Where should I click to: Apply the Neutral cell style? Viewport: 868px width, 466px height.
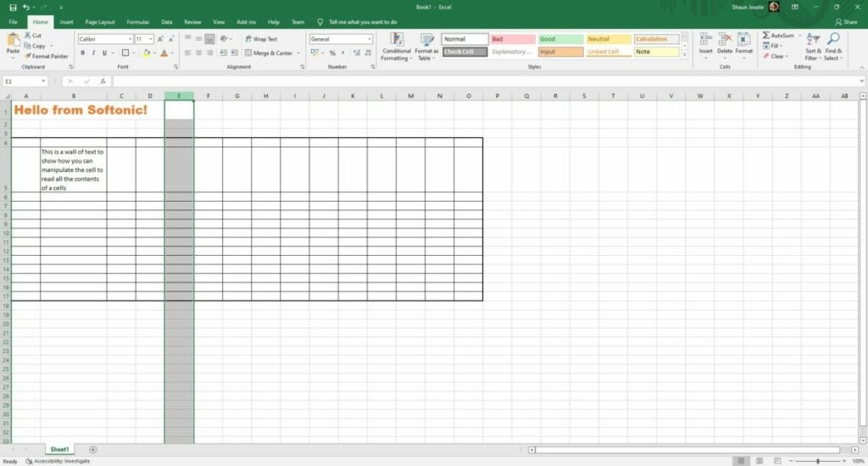coord(609,39)
